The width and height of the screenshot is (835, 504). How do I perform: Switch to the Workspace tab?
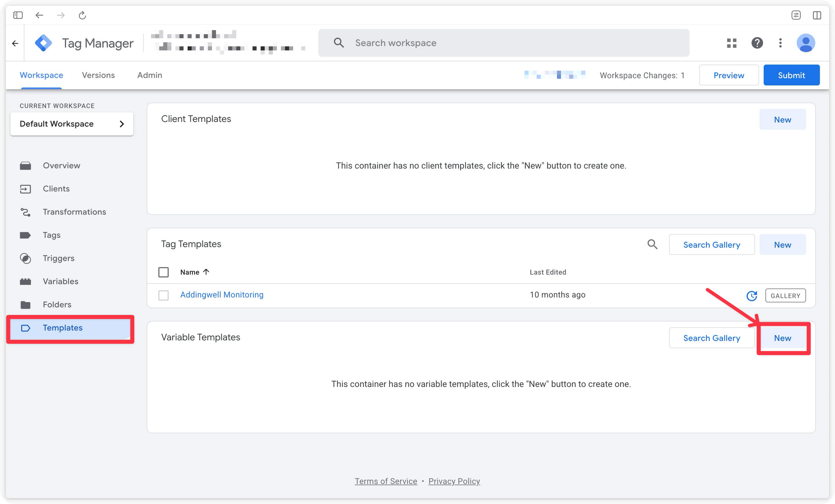click(41, 75)
